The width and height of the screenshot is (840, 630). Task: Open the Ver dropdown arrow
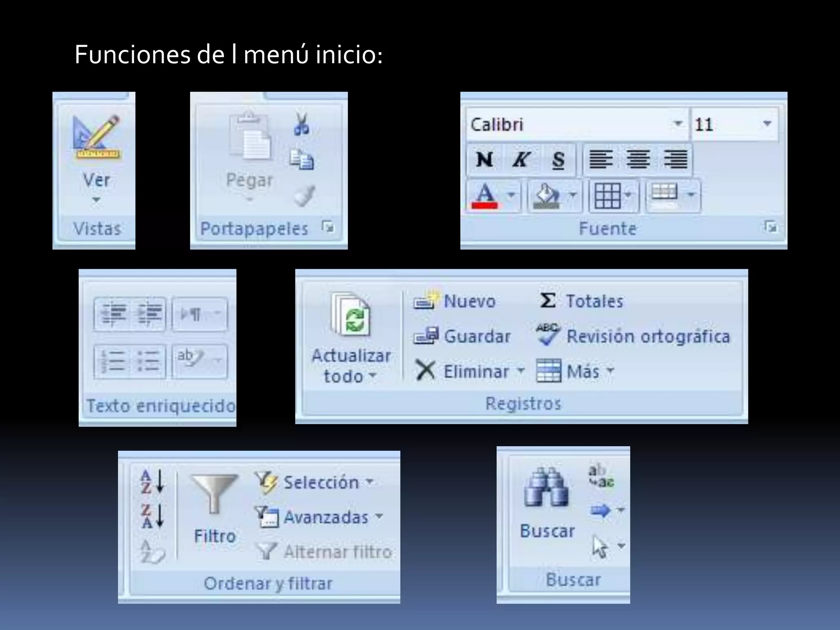tap(96, 200)
